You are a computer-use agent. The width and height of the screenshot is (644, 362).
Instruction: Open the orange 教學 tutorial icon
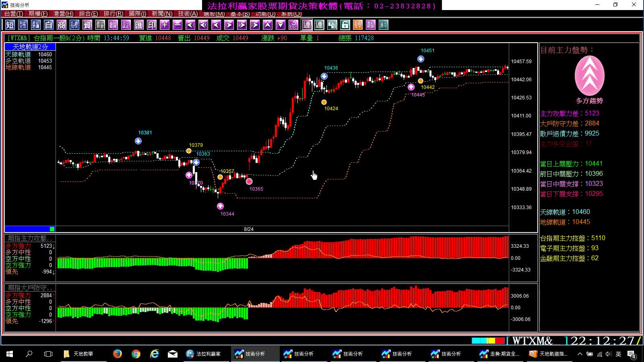[358, 25]
